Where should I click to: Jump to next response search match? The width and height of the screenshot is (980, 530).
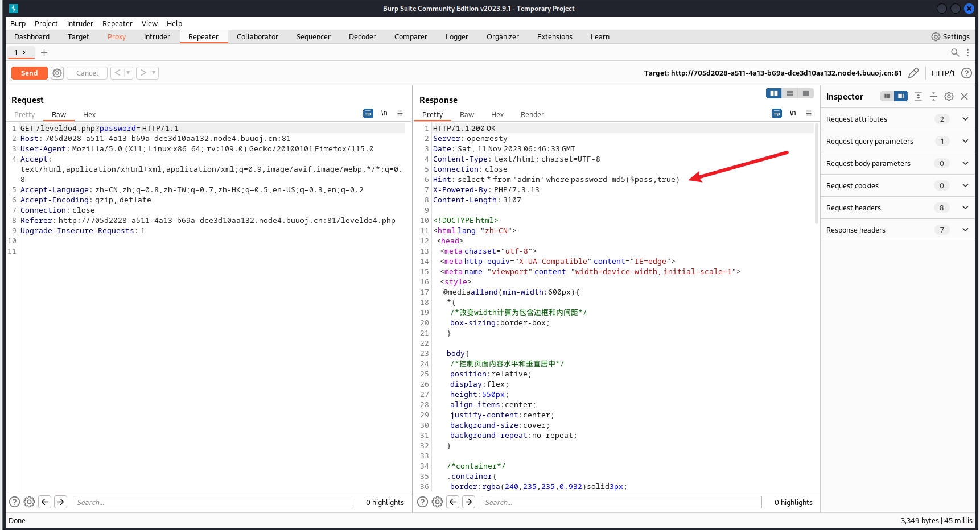click(x=469, y=502)
